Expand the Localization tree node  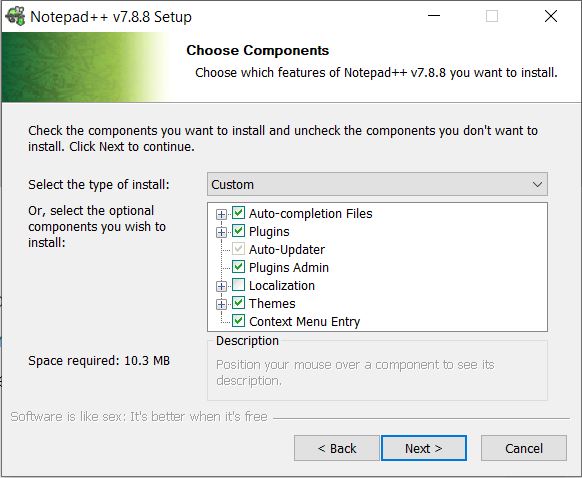pyautogui.click(x=221, y=286)
